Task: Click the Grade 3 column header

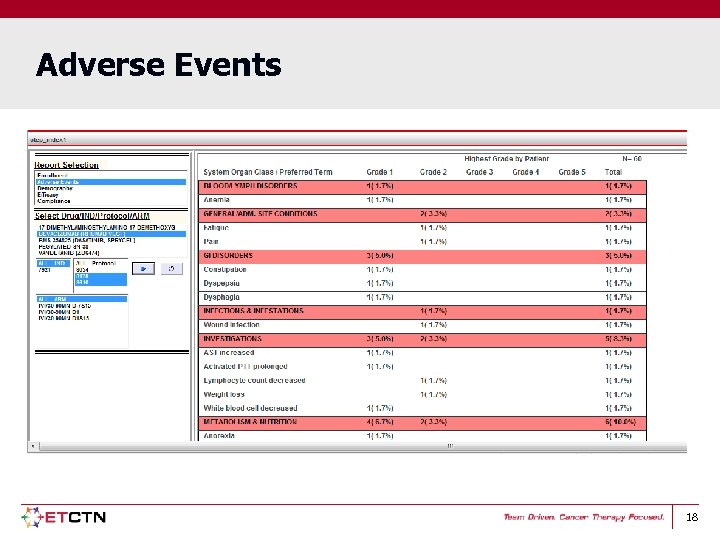Action: (479, 172)
